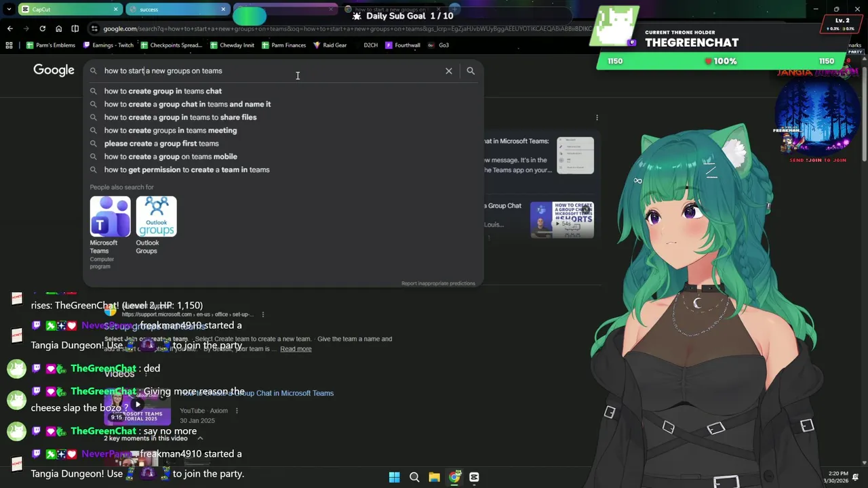Screen dimensions: 868x488
Task: Open the tab search dropdown arrow
Action: [9, 9]
